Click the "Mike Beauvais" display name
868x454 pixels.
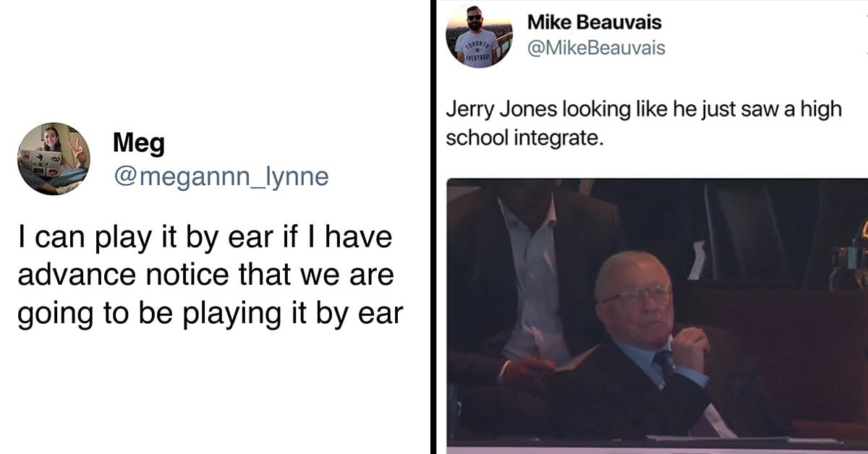coord(594,22)
